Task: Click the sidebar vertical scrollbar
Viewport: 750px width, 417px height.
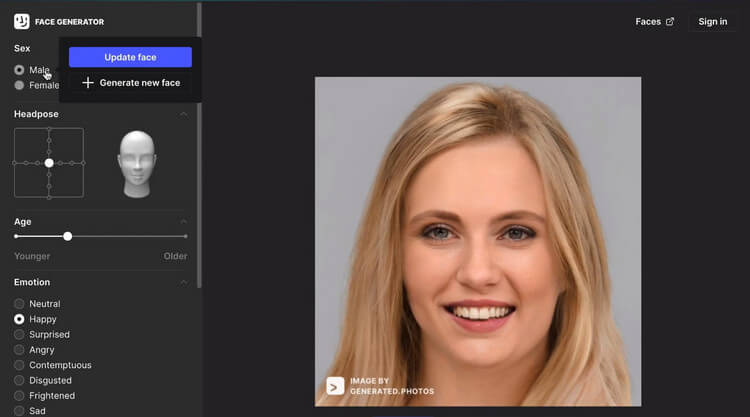Action: pyautogui.click(x=199, y=143)
